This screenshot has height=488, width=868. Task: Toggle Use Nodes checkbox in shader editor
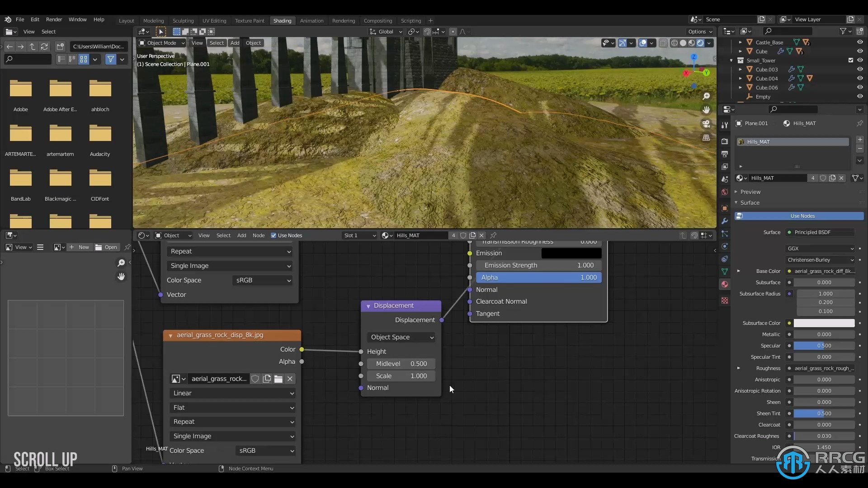[274, 235]
